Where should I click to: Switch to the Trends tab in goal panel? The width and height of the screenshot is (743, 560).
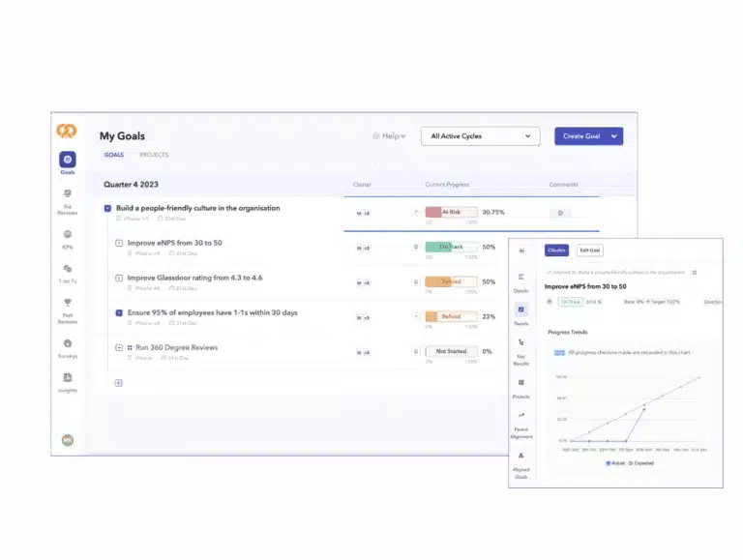pyautogui.click(x=520, y=314)
